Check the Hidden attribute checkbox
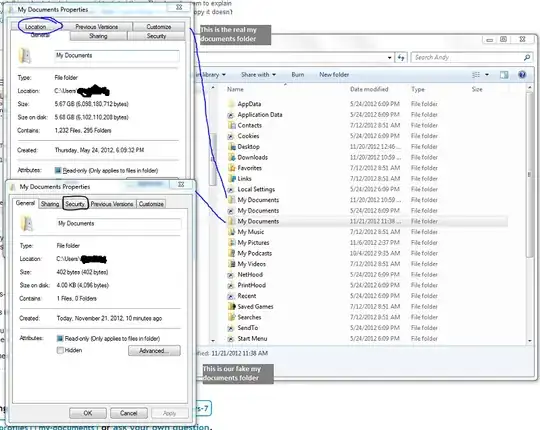This screenshot has width=540, height=430. tap(60, 350)
